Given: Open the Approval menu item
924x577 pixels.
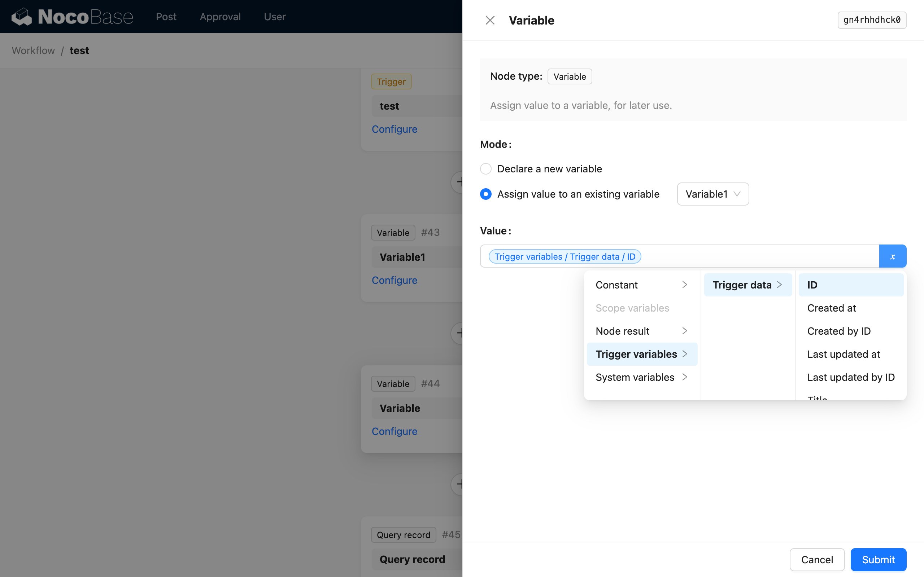Looking at the screenshot, I should pyautogui.click(x=220, y=17).
